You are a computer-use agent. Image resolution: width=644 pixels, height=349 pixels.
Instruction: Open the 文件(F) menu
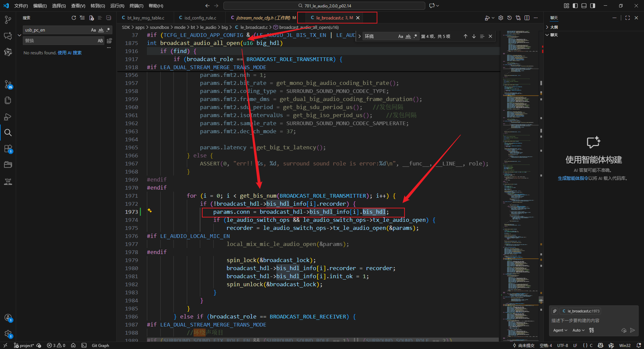coord(21,6)
